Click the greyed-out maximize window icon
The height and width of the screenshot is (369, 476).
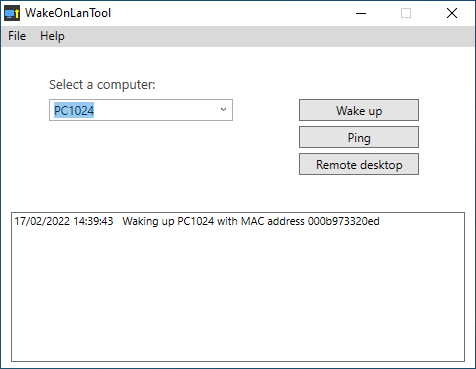406,13
